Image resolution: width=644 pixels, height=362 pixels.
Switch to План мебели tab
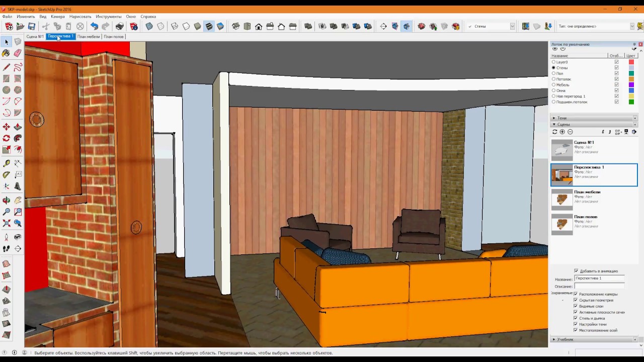89,37
